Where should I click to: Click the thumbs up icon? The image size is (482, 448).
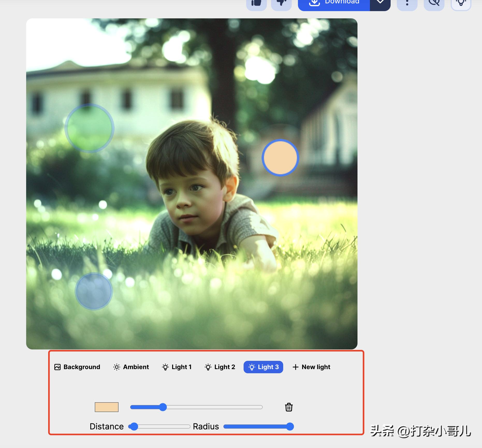(256, 4)
